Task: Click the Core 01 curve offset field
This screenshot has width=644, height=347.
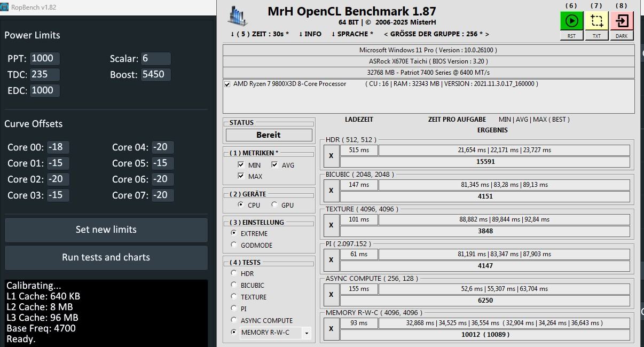Action: point(58,163)
